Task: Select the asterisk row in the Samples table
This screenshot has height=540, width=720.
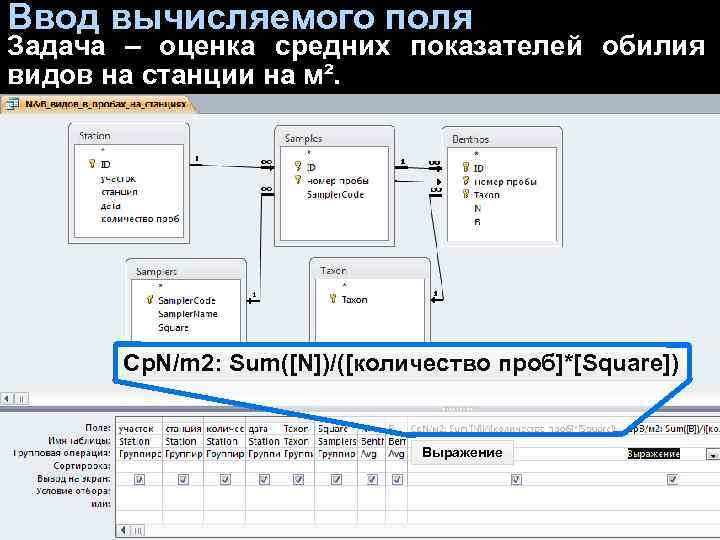Action: [x=335, y=152]
